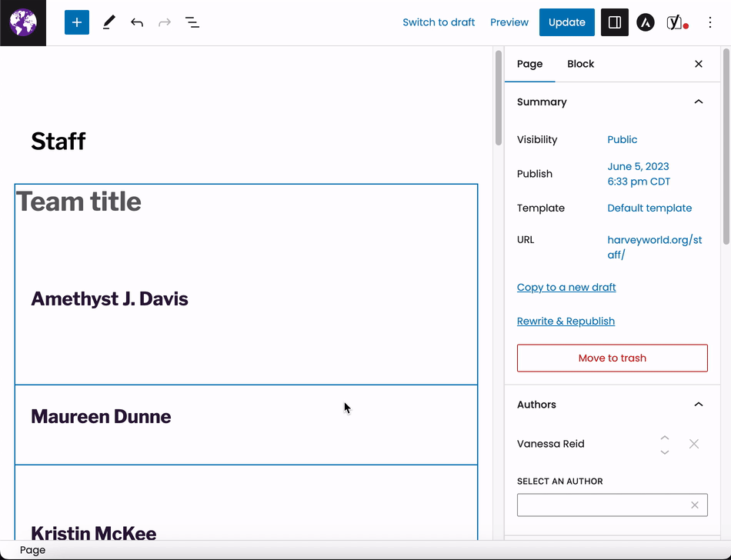Click the site globe logo icon

(x=23, y=22)
